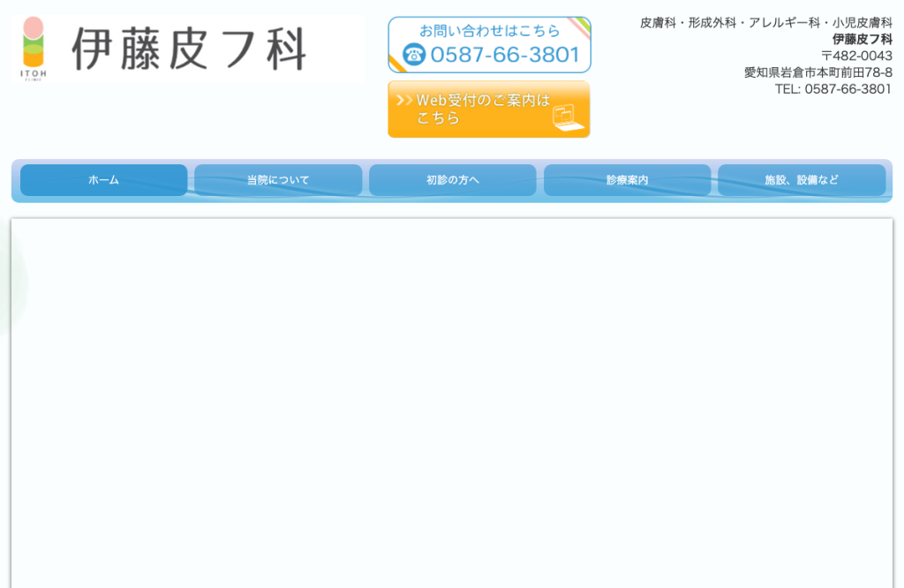
Task: Click the address 愛知県岩倉市本町前田78-8
Action: pos(818,72)
